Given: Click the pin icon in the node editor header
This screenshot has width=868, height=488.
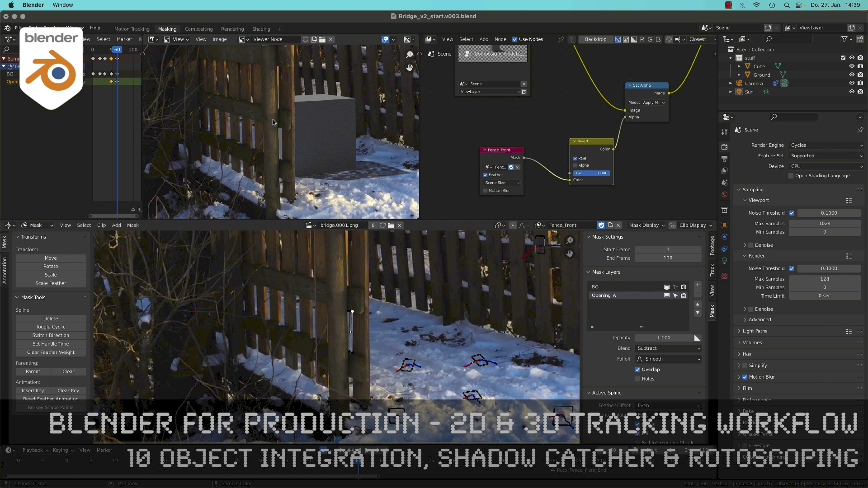Looking at the screenshot, I should (561, 39).
